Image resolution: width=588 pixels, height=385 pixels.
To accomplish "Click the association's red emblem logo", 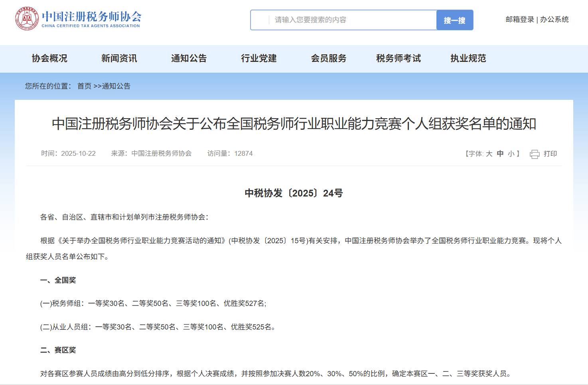I will click(x=27, y=19).
